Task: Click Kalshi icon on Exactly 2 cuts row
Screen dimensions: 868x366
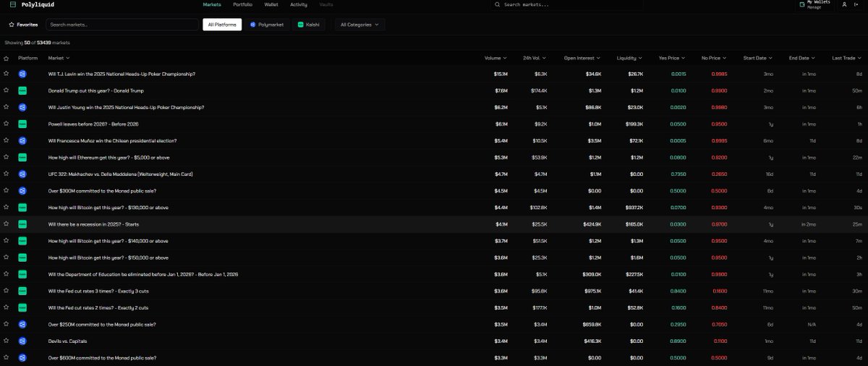Action: pos(22,307)
